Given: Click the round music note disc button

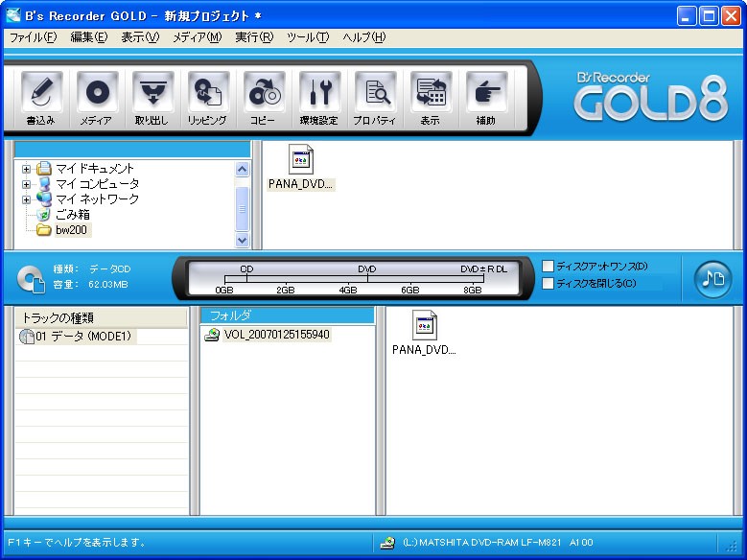Looking at the screenshot, I should tap(712, 277).
